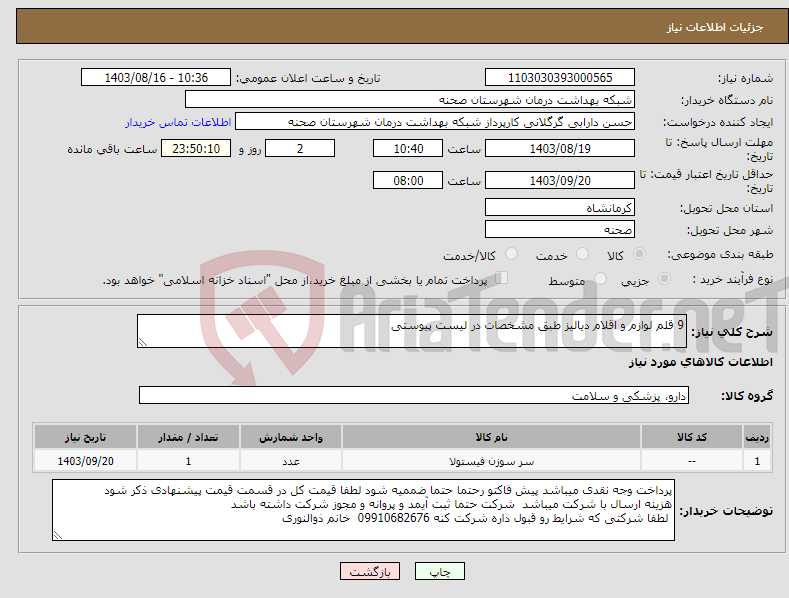Screen dimensions: 789x598
Task: Toggle the اسناد خزانه اسلامی payment checkbox
Action: pos(502,278)
